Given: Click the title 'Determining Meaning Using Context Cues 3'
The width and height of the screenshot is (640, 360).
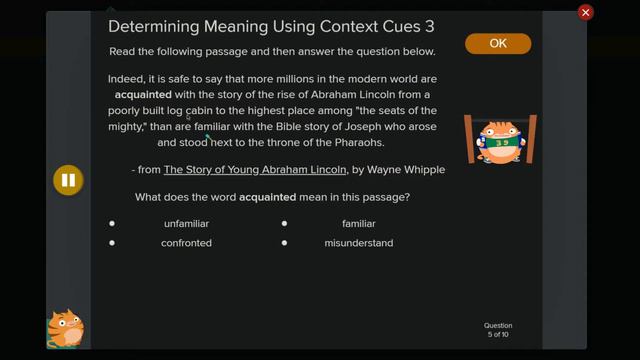Looking at the screenshot, I should tap(271, 27).
